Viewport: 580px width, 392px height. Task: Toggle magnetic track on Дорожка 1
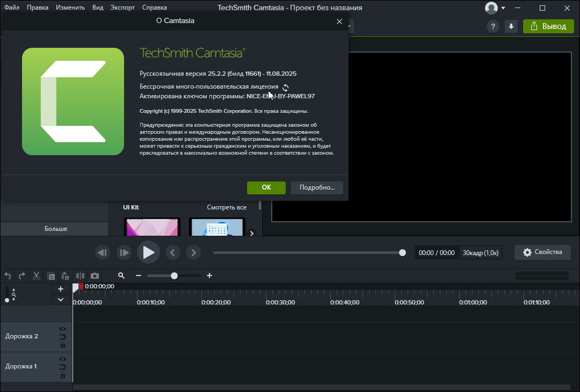coord(62,367)
